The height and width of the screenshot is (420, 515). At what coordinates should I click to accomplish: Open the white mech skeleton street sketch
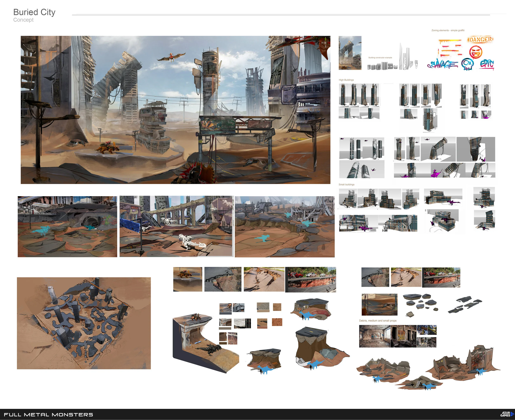click(176, 226)
